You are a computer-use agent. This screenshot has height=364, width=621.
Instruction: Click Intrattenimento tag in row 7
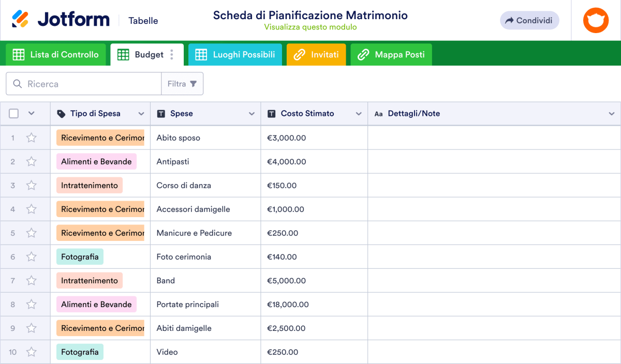90,280
